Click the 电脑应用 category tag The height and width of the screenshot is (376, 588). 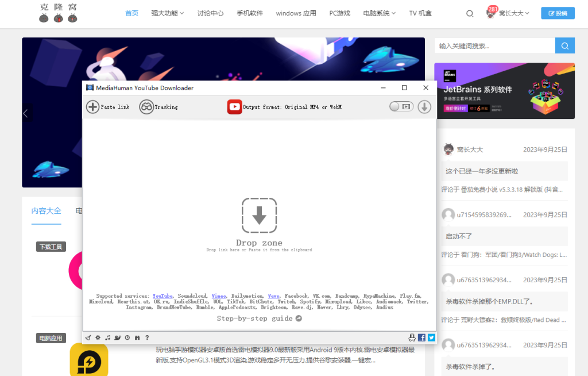[51, 338]
